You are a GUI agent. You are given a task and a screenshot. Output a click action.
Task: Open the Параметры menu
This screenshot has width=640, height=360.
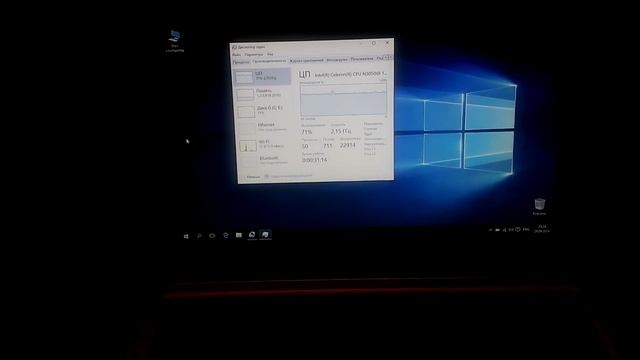pos(254,54)
